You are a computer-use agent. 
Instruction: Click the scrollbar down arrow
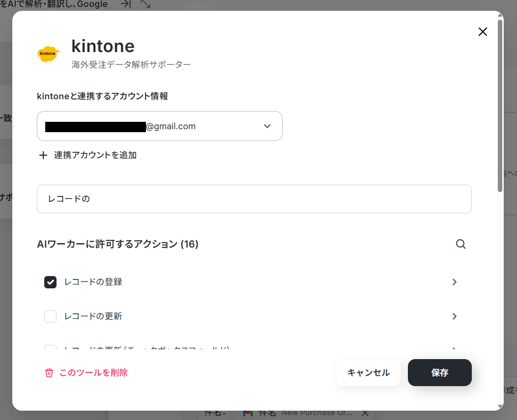tap(500, 406)
